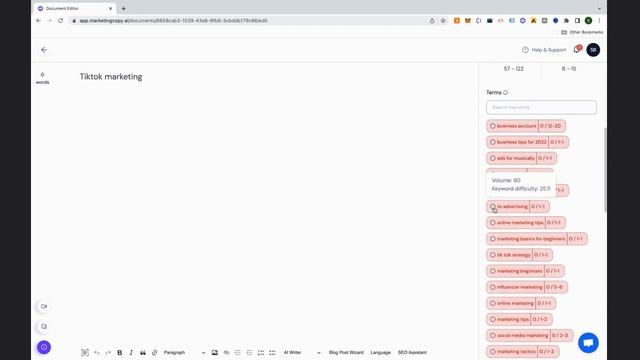This screenshot has width=640, height=360.
Task: Click the first icon in the editor toolbar
Action: [85, 352]
